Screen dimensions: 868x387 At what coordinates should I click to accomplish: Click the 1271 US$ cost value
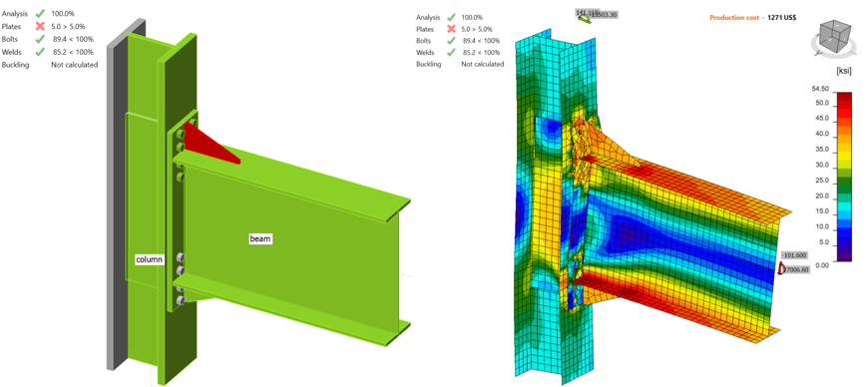click(781, 18)
